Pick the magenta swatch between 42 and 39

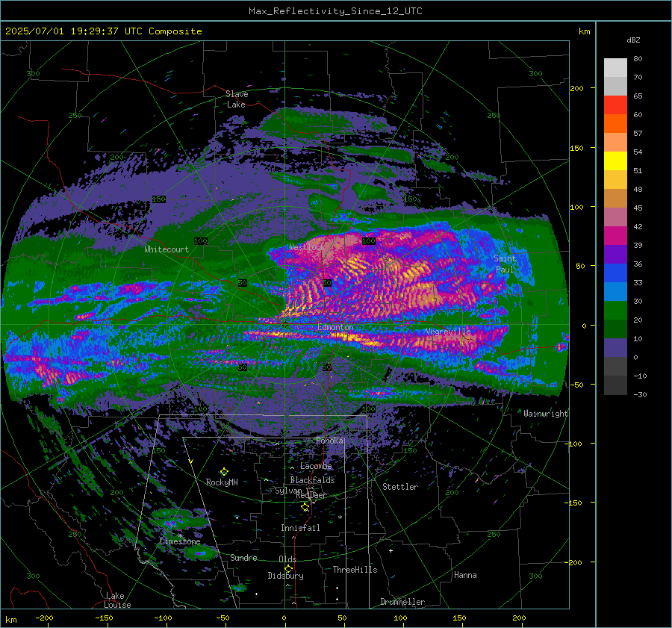tap(615, 235)
